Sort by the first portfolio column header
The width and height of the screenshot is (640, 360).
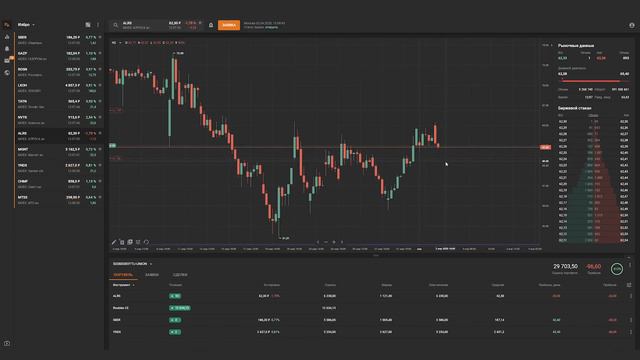[123, 285]
